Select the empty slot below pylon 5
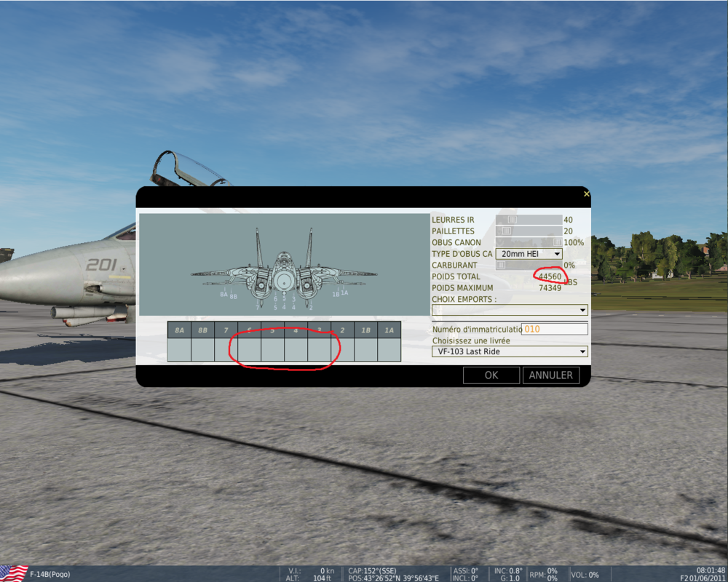 (272, 349)
